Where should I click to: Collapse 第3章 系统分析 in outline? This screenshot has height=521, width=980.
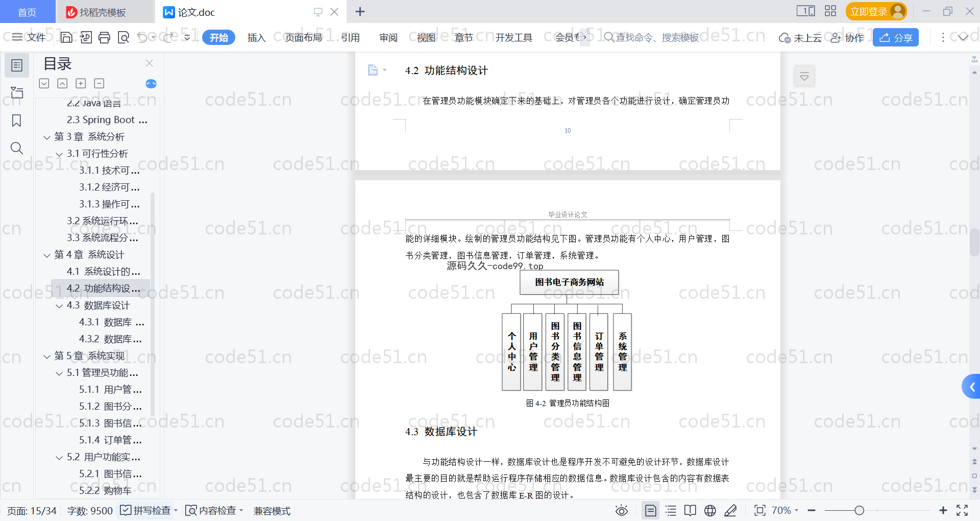pos(47,137)
